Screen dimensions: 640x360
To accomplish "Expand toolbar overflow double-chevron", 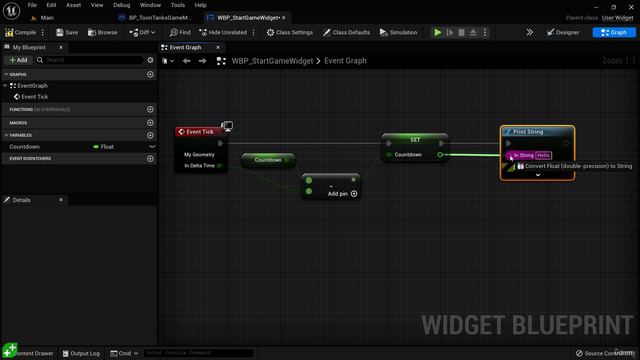I will [529, 32].
